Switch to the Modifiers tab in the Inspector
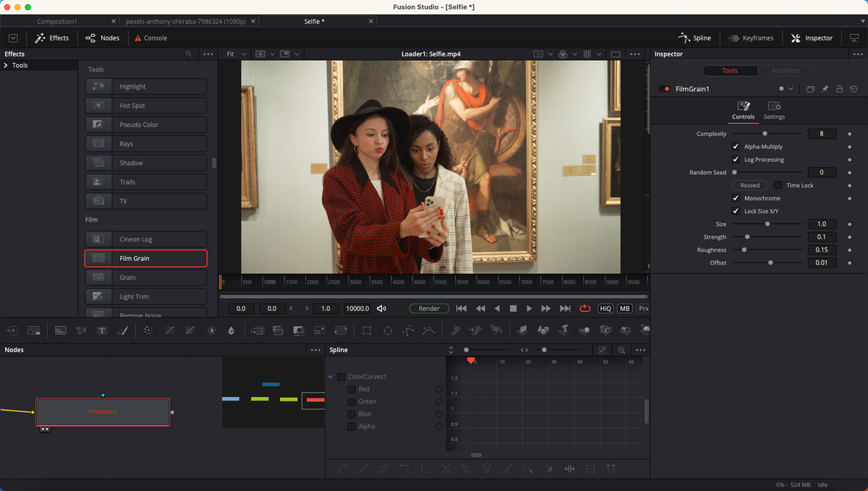This screenshot has width=868, height=491. click(x=787, y=70)
